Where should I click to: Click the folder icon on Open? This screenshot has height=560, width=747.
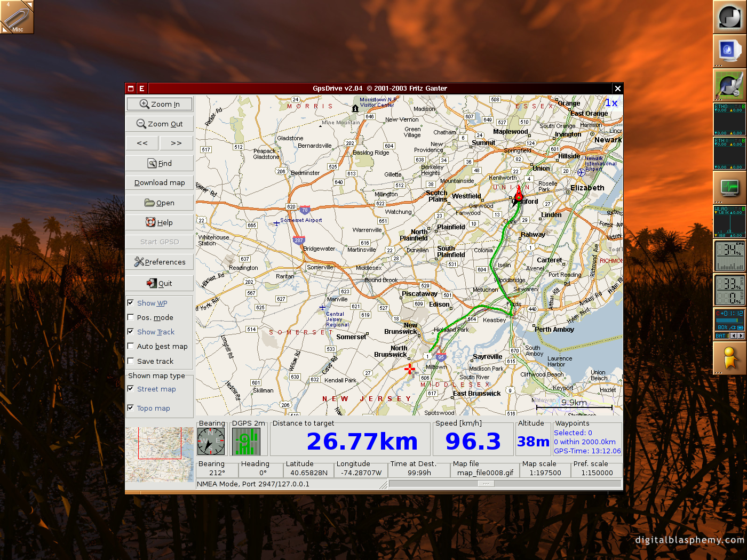[149, 203]
